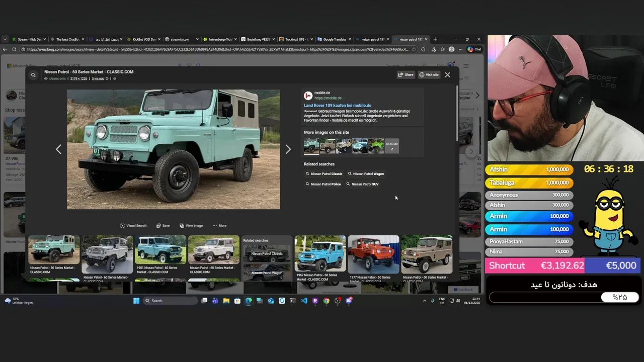Open the green jeep thumbnail in More images
Screen dimensions: 644x362
376,146
